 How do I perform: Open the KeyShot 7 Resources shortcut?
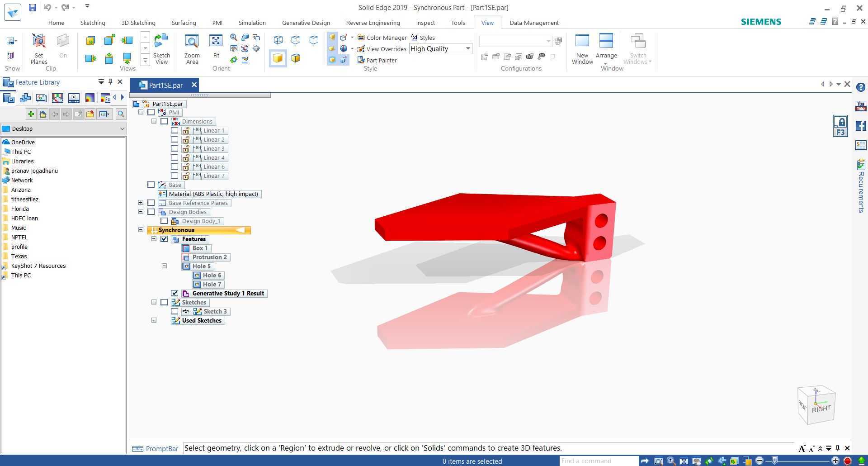(x=38, y=266)
